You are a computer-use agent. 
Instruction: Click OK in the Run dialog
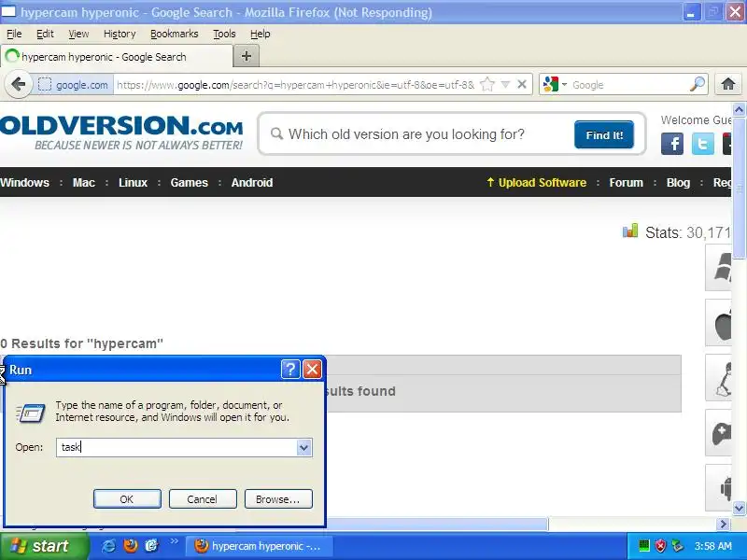coord(127,499)
